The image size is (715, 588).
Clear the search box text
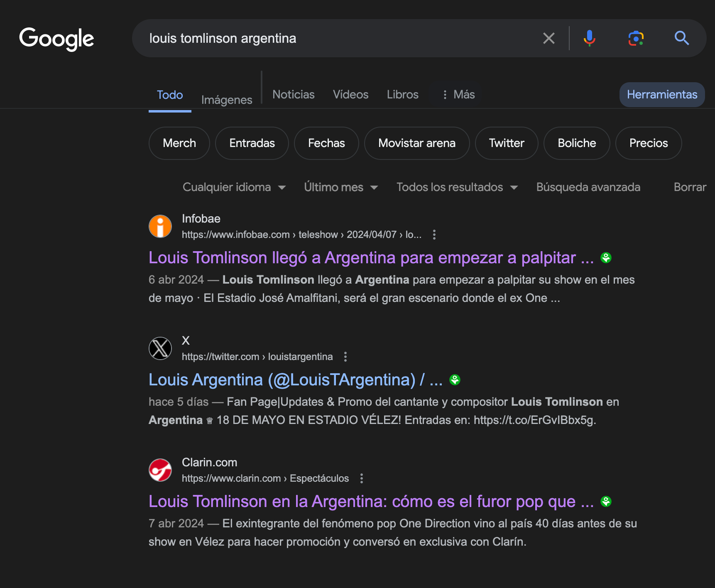(x=548, y=38)
